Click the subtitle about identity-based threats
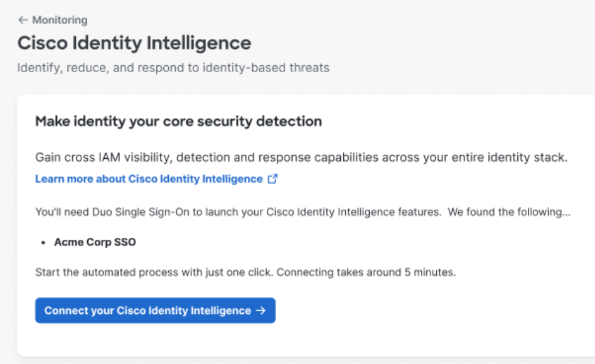This screenshot has width=595, height=364. click(x=173, y=68)
